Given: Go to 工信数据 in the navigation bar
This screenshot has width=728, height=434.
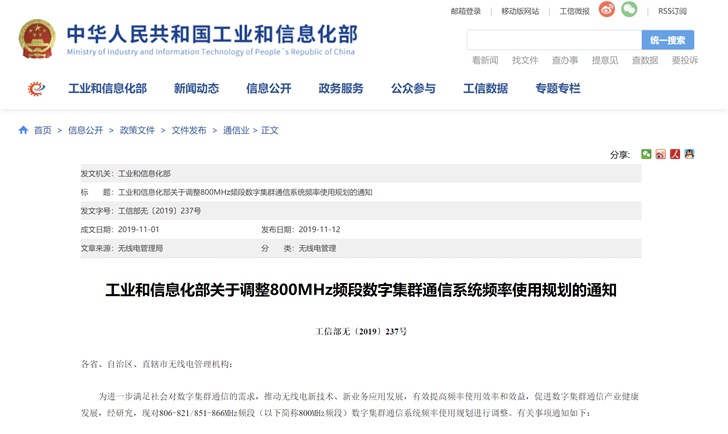Looking at the screenshot, I should point(485,89).
